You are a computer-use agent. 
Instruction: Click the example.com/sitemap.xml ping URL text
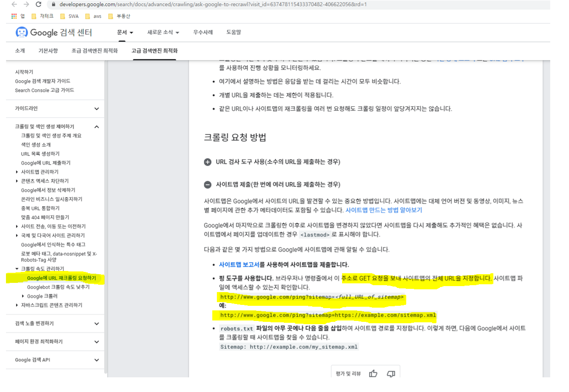[328, 315]
